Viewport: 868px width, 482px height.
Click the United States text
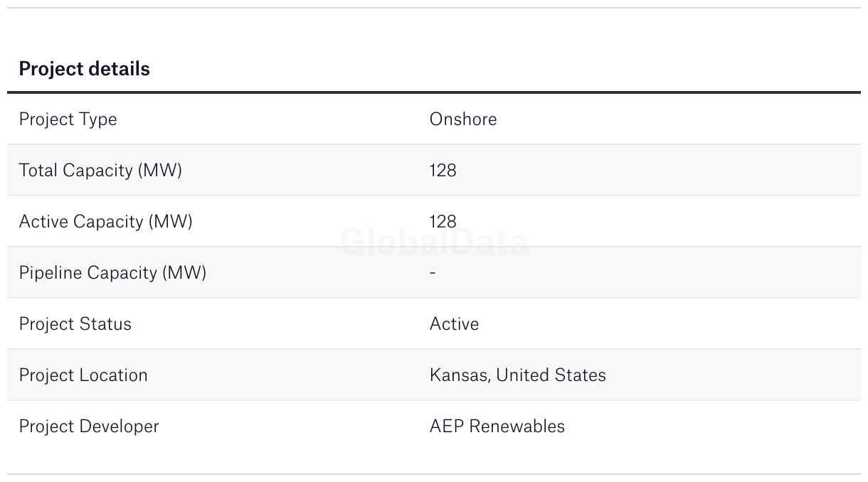click(551, 375)
